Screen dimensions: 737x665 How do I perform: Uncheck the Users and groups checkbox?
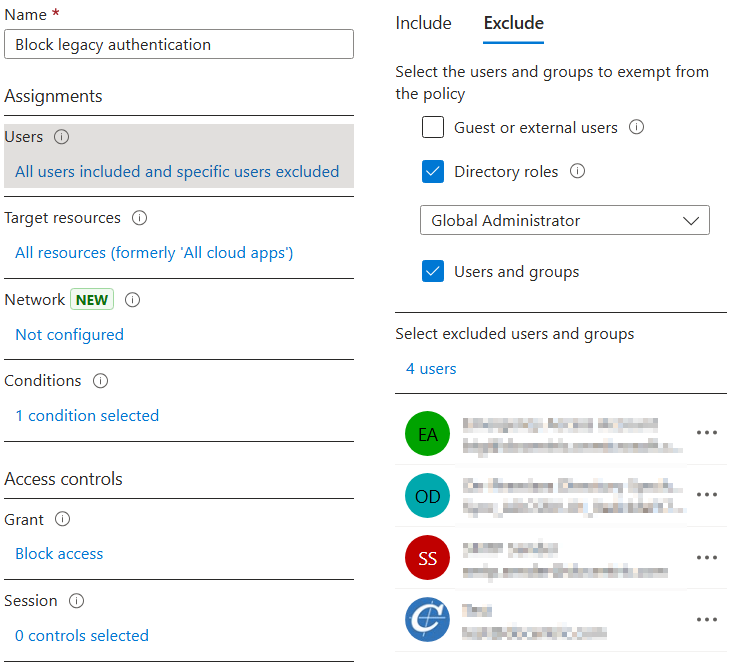433,271
